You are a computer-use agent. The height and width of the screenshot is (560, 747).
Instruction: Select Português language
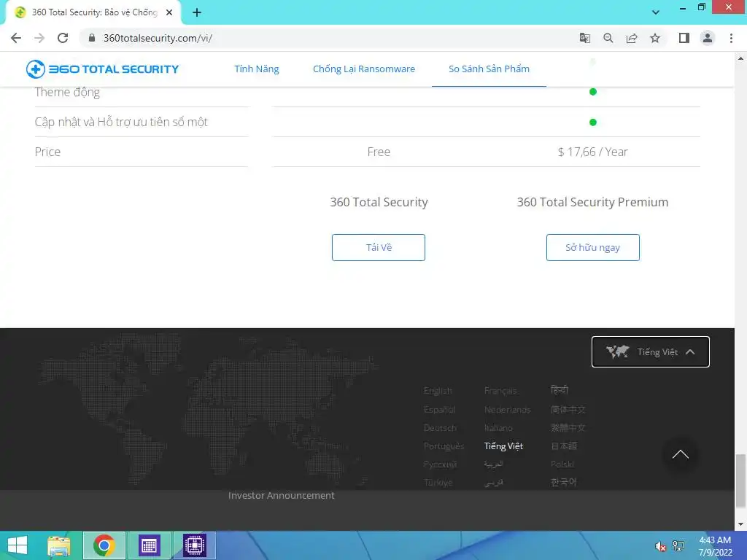tap(444, 446)
